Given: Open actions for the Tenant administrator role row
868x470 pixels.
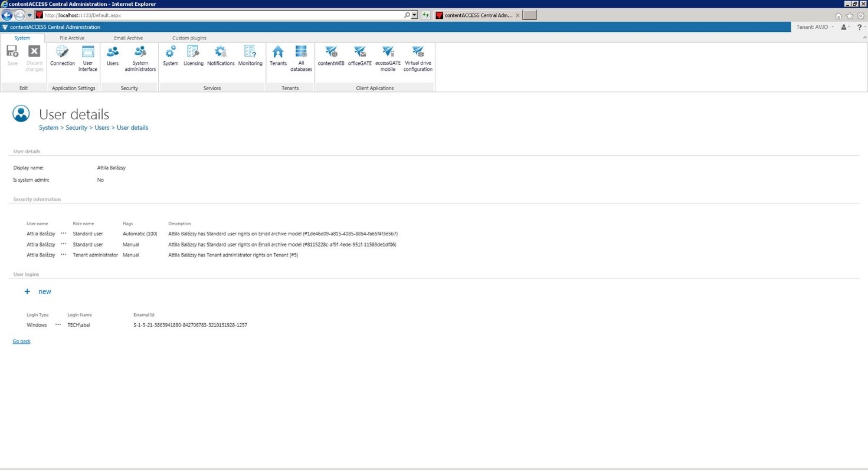Looking at the screenshot, I should (63, 255).
